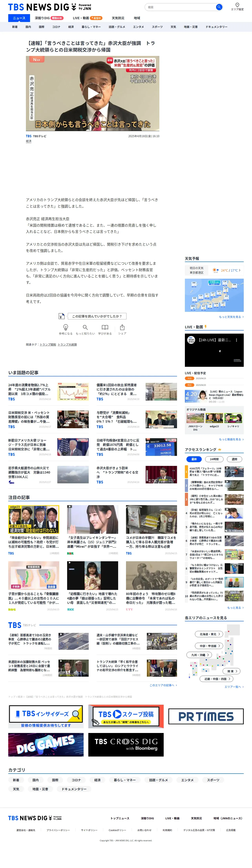Click the 国際 chip in カテゴリ section

[55, 780]
